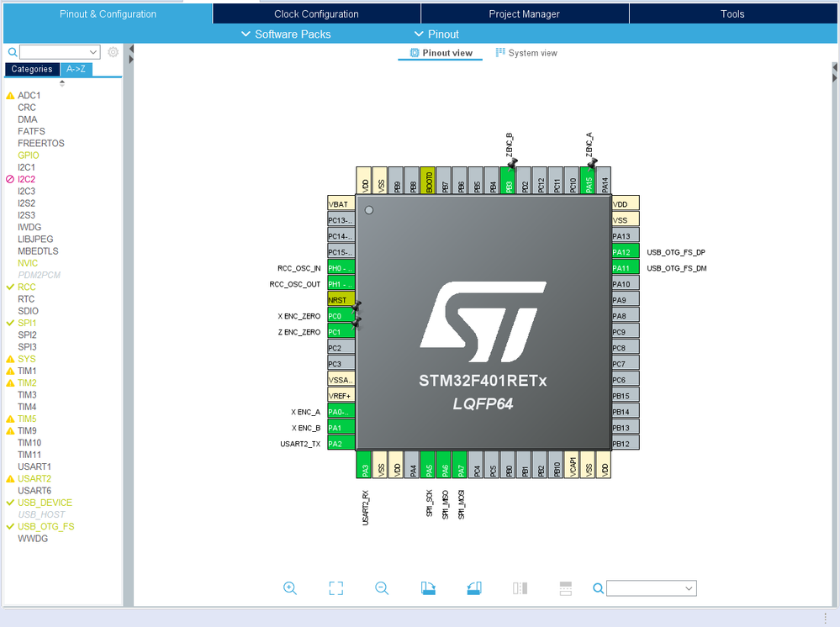Click pin PA3 USART2_RX
840x627 pixels.
[x=364, y=464]
